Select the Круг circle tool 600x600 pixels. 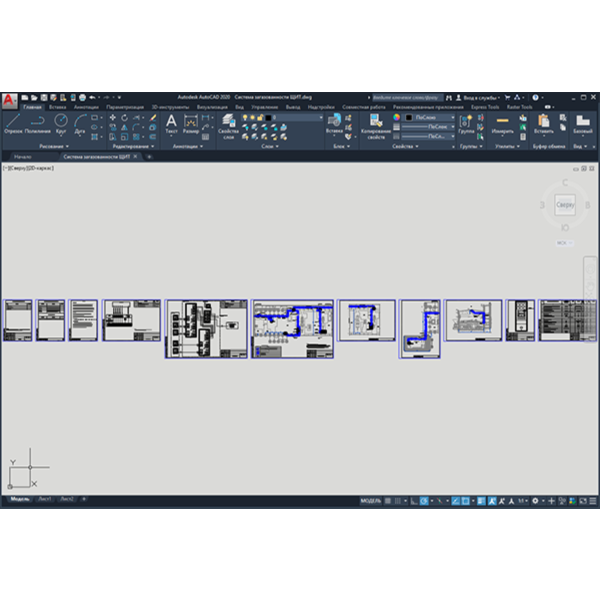tap(61, 124)
